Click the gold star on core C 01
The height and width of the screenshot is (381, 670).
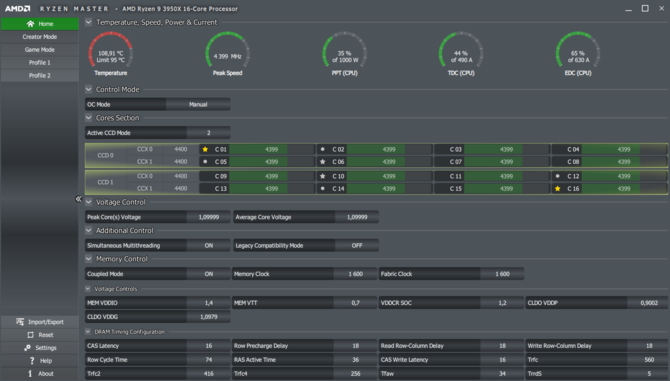(x=205, y=149)
